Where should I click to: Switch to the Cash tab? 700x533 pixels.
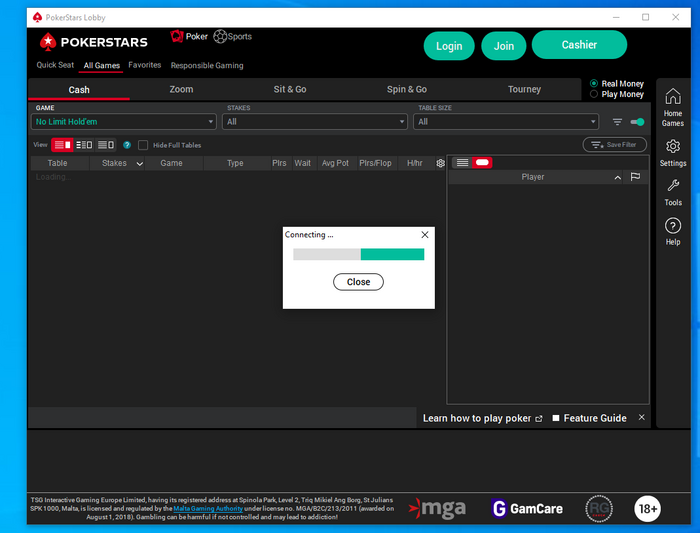pos(79,90)
